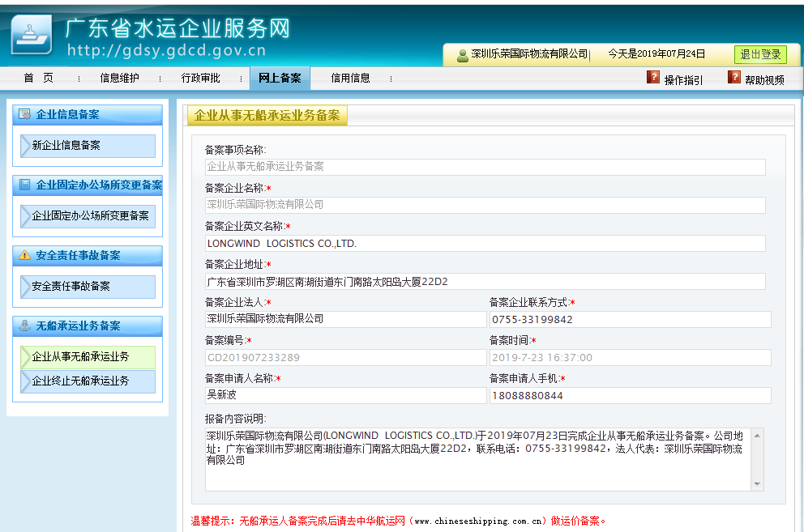Screen dimensions: 804x532
Task: Click the 深圳乐荣国际物流有限公司 username in header
Action: click(x=529, y=53)
